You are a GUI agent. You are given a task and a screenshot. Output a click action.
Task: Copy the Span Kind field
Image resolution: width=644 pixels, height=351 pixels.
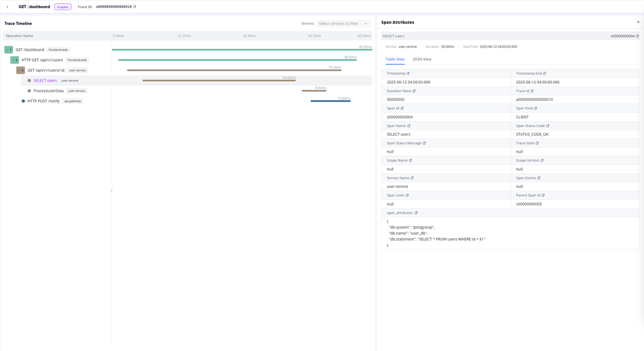click(x=535, y=109)
